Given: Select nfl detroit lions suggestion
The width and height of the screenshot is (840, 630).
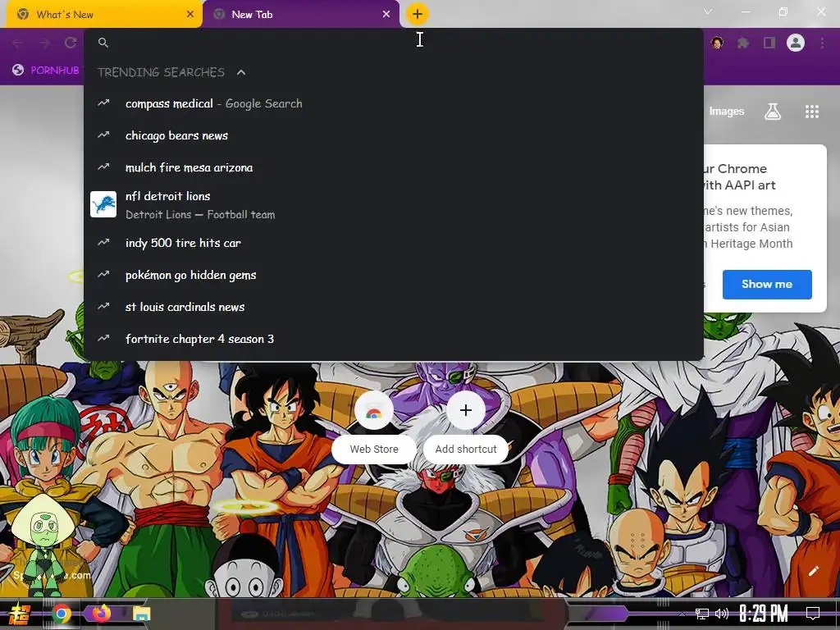Looking at the screenshot, I should [394, 204].
